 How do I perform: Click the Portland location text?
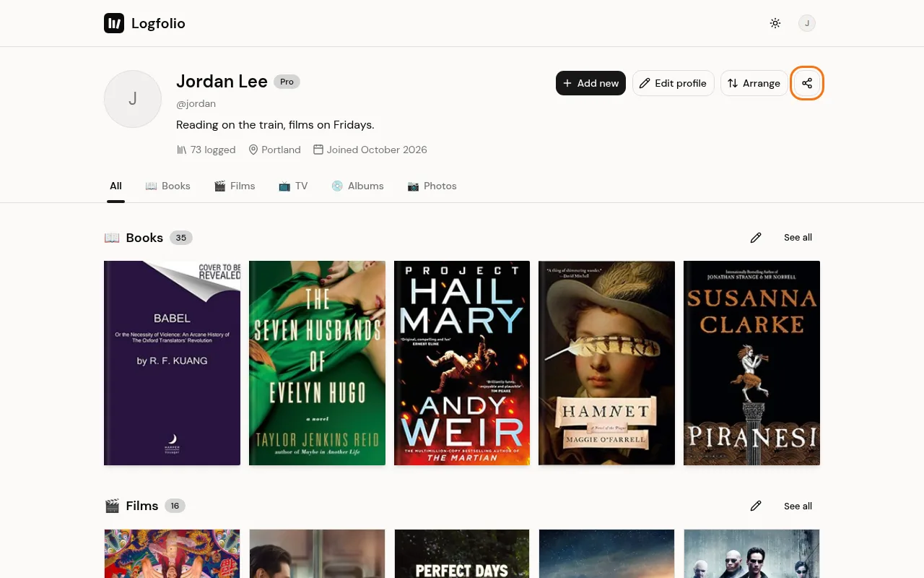(274, 150)
